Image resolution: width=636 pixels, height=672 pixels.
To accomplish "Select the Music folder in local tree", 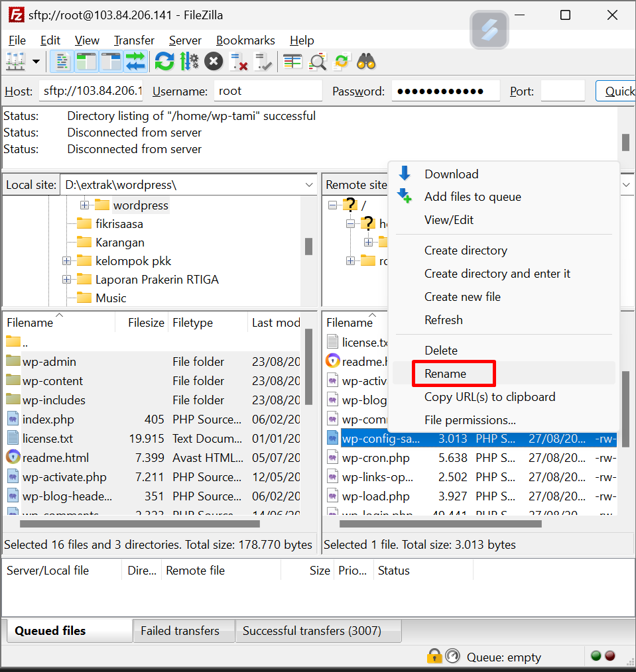I will 111,298.
